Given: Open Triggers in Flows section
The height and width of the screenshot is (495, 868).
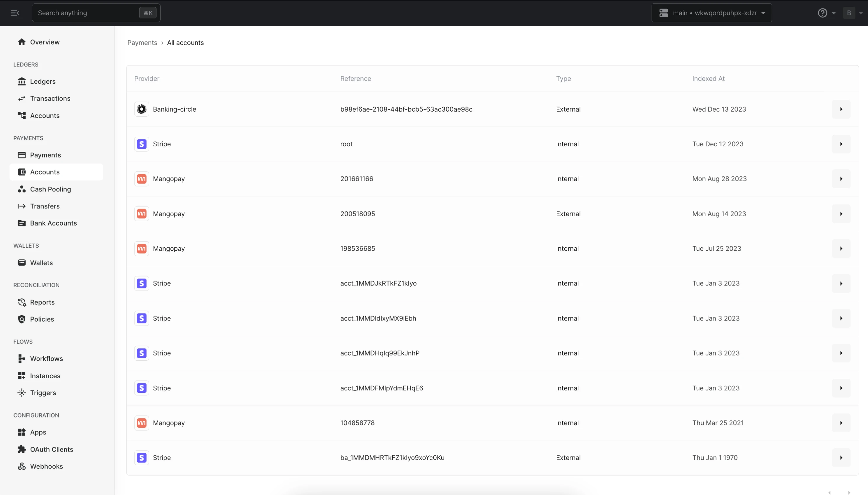Looking at the screenshot, I should (x=43, y=393).
